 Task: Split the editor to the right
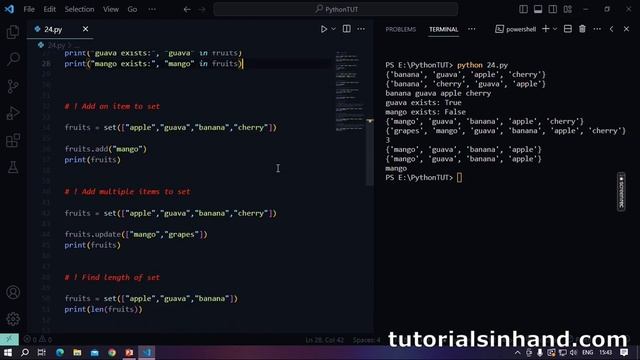click(x=347, y=29)
